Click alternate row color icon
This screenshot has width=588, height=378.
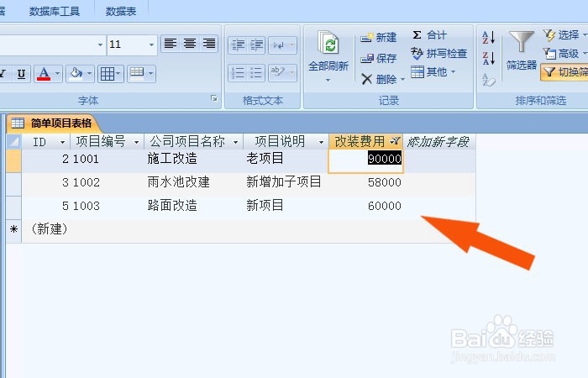coord(137,73)
